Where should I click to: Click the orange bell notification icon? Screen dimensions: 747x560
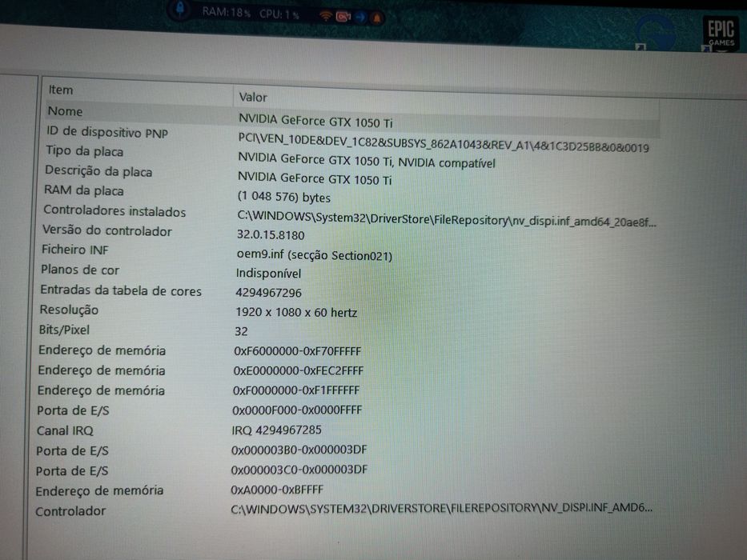[x=376, y=18]
